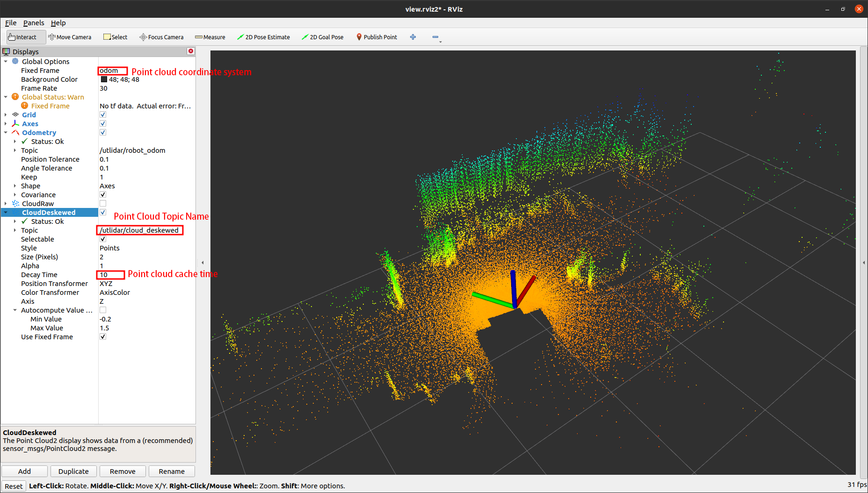
Task: Expand the Covariance settings
Action: pyautogui.click(x=14, y=194)
